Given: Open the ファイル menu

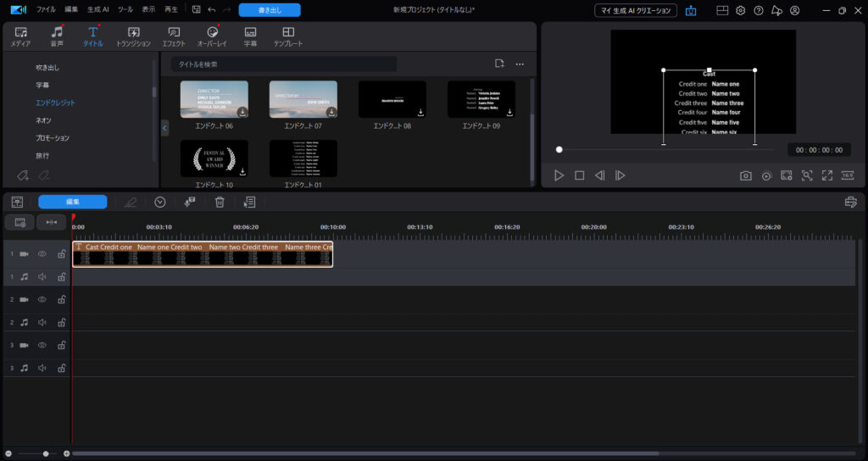Looking at the screenshot, I should 46,10.
